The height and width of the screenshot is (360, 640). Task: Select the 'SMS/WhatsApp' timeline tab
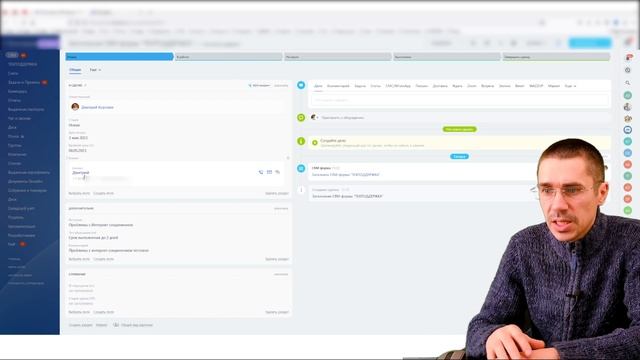398,86
